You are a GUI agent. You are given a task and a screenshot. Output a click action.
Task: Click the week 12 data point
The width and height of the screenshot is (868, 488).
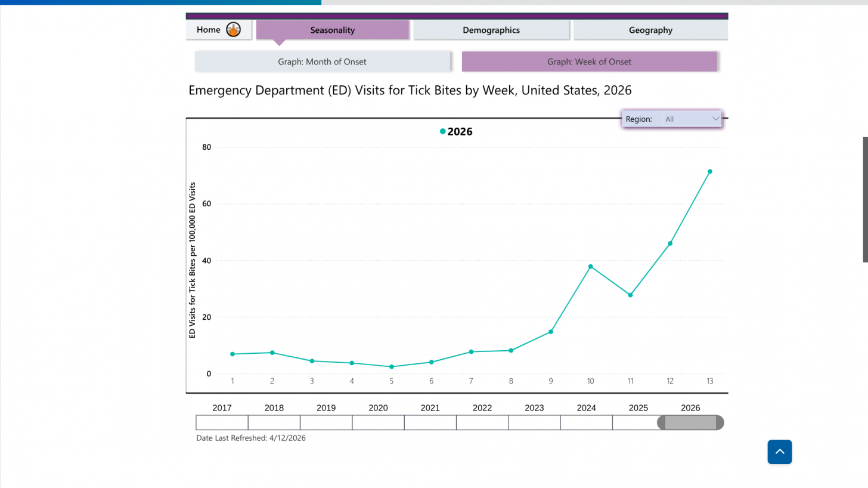pos(670,243)
